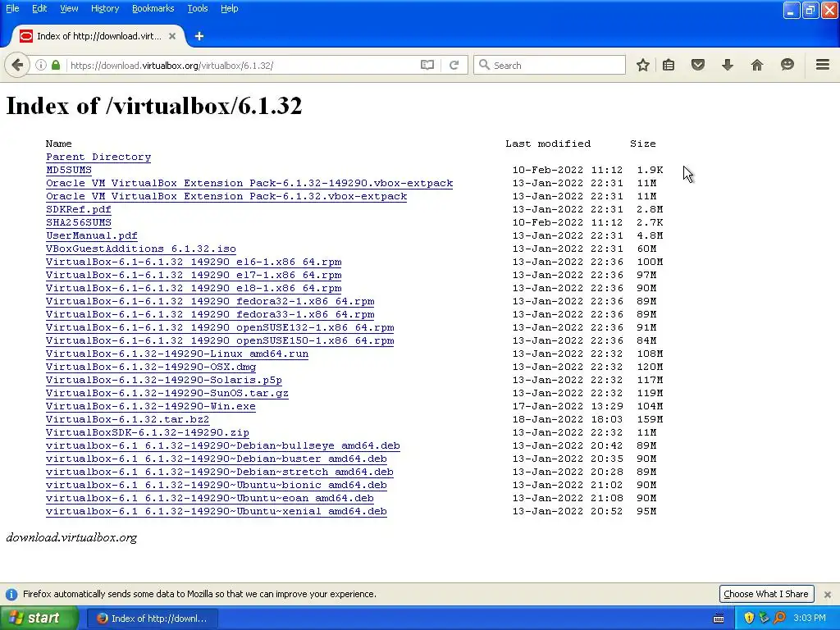The width and height of the screenshot is (840, 630).
Task: Bookmark this page with the star icon
Action: pos(643,66)
